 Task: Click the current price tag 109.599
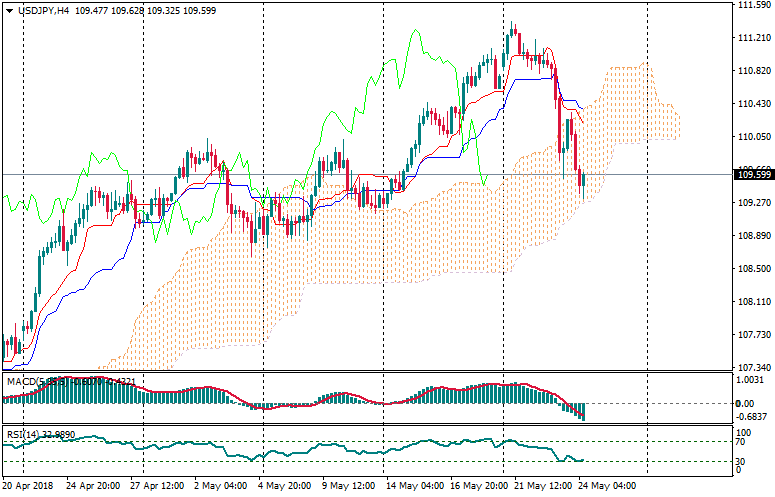click(754, 175)
